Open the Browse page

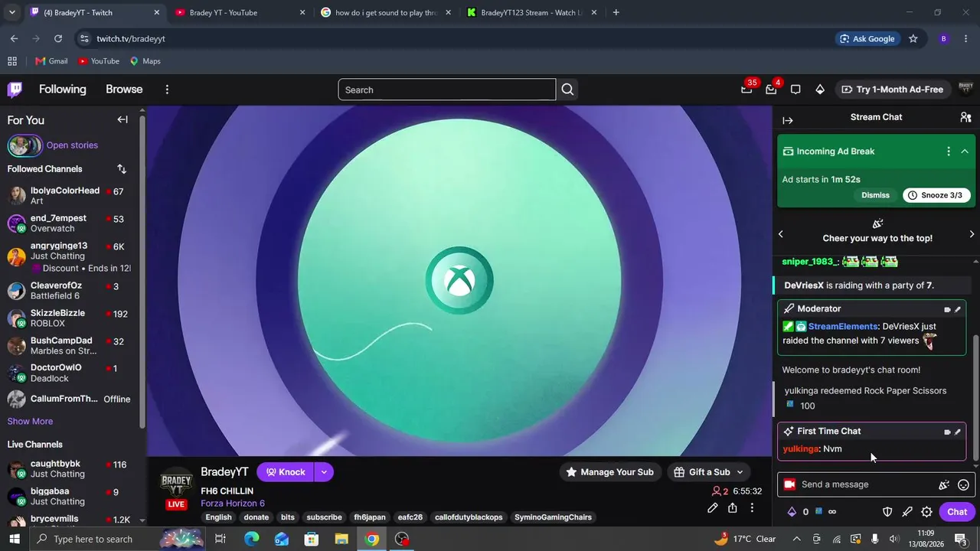pos(124,90)
